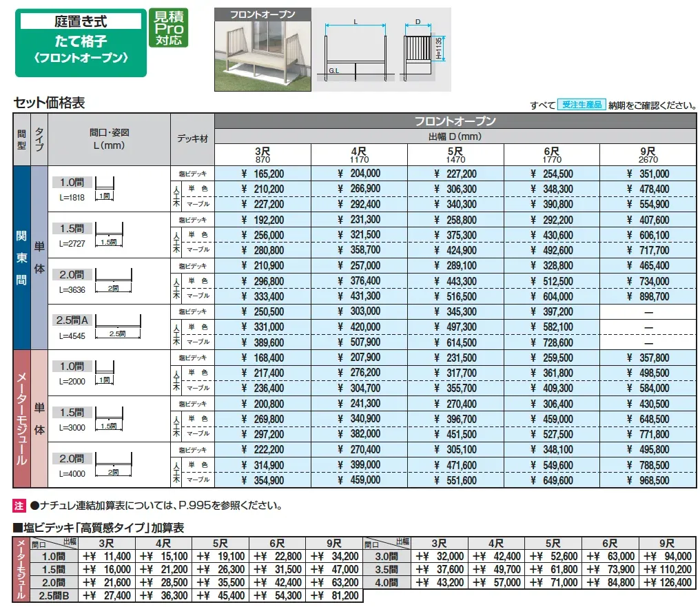Click the ¥968,500 price cell
The width and height of the screenshot is (700, 607).
pyautogui.click(x=648, y=480)
